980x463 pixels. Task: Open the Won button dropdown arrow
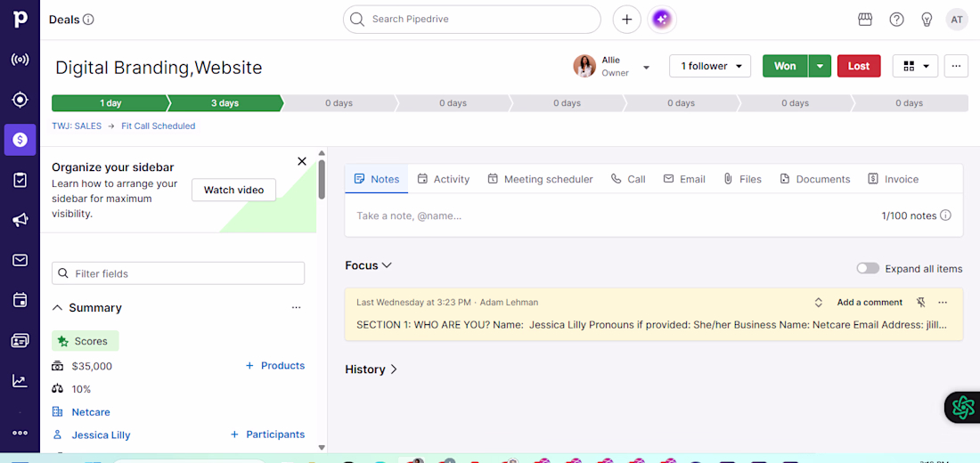[x=820, y=66]
